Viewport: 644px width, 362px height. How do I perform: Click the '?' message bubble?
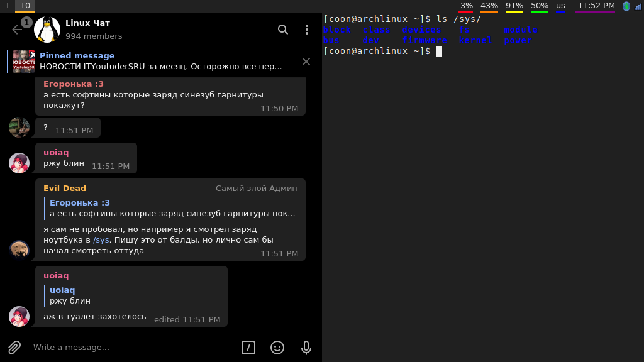click(x=68, y=128)
